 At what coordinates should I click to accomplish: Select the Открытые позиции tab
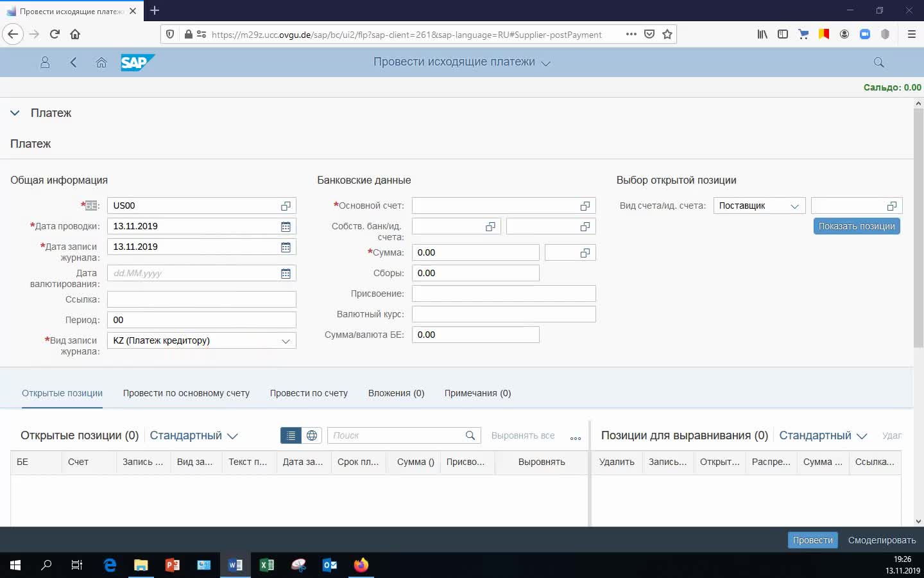pyautogui.click(x=62, y=393)
